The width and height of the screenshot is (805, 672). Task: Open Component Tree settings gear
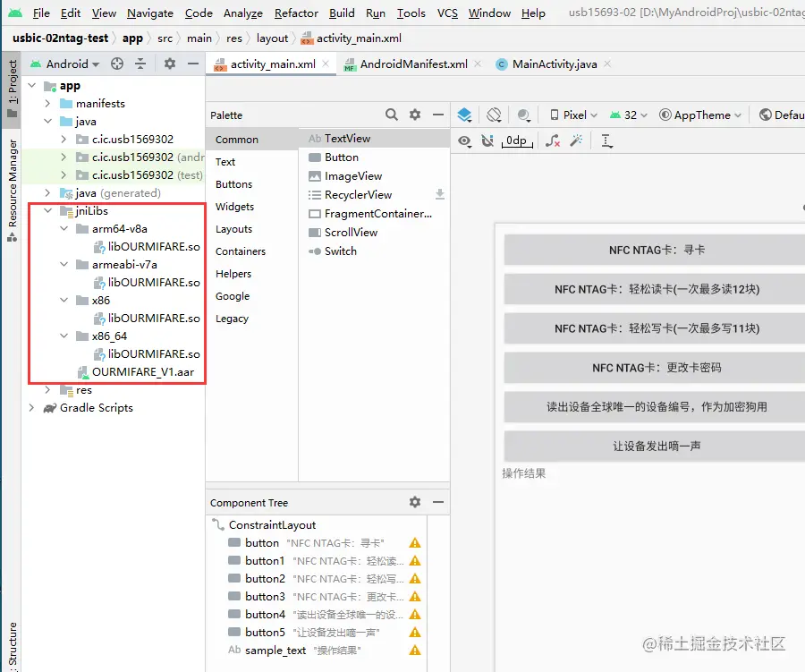415,502
